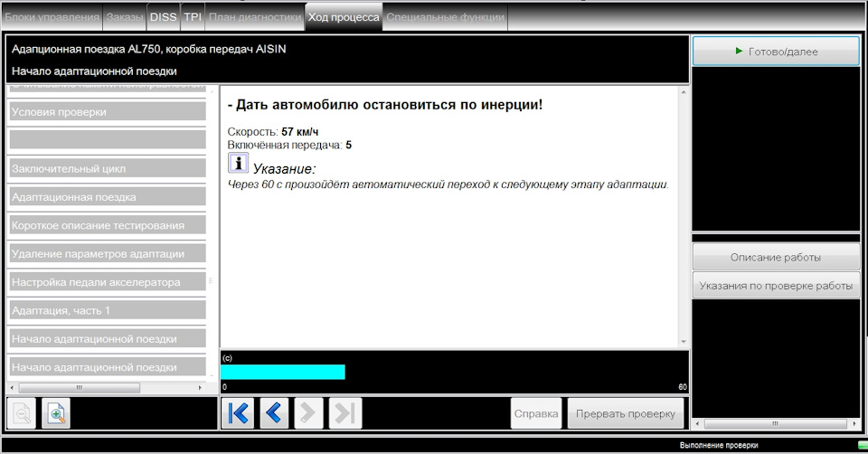Open the Специальные функции tab
The width and height of the screenshot is (868, 454).
point(446,17)
